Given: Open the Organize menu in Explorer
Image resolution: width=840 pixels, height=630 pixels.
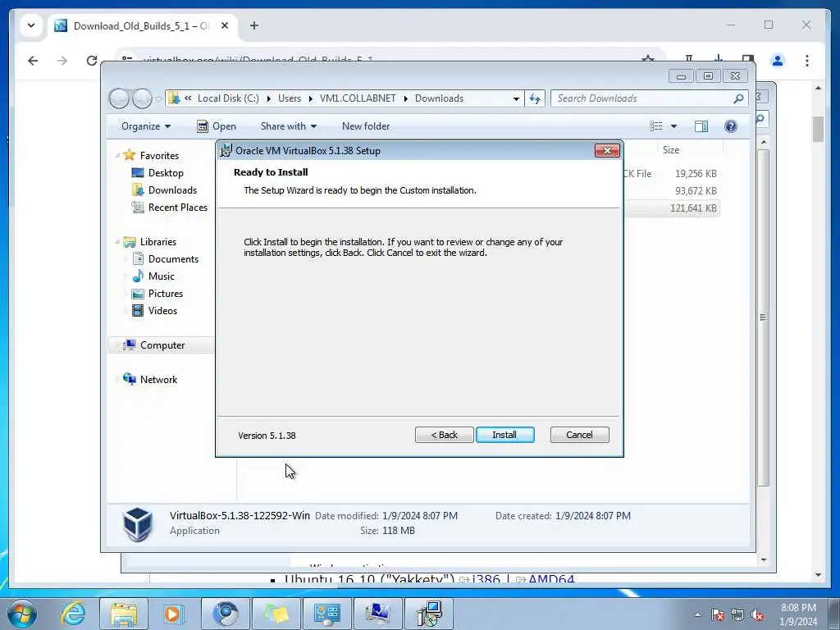Looking at the screenshot, I should [x=146, y=126].
